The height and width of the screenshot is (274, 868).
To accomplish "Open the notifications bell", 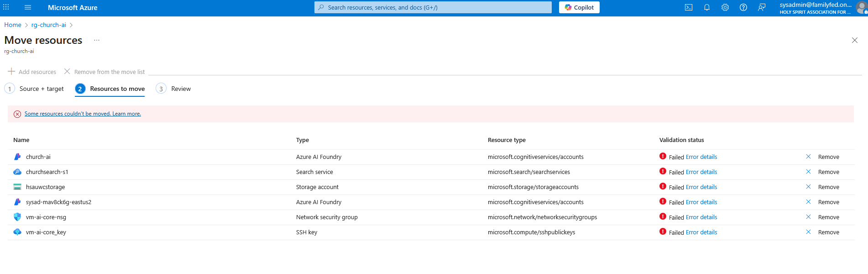I will pyautogui.click(x=707, y=7).
